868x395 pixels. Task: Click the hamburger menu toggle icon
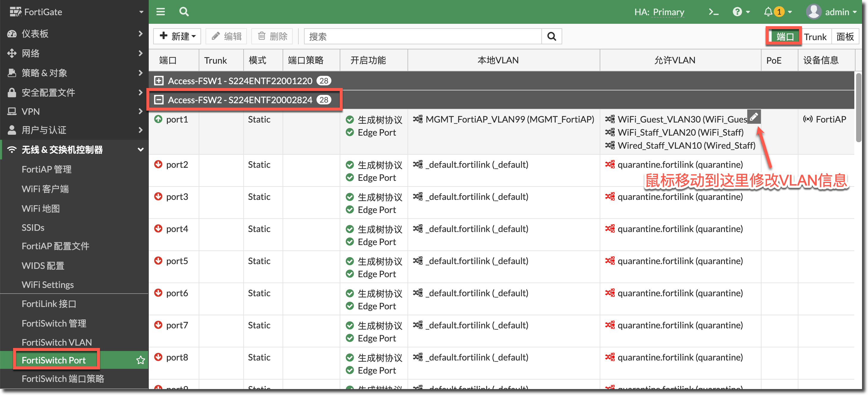click(x=161, y=12)
